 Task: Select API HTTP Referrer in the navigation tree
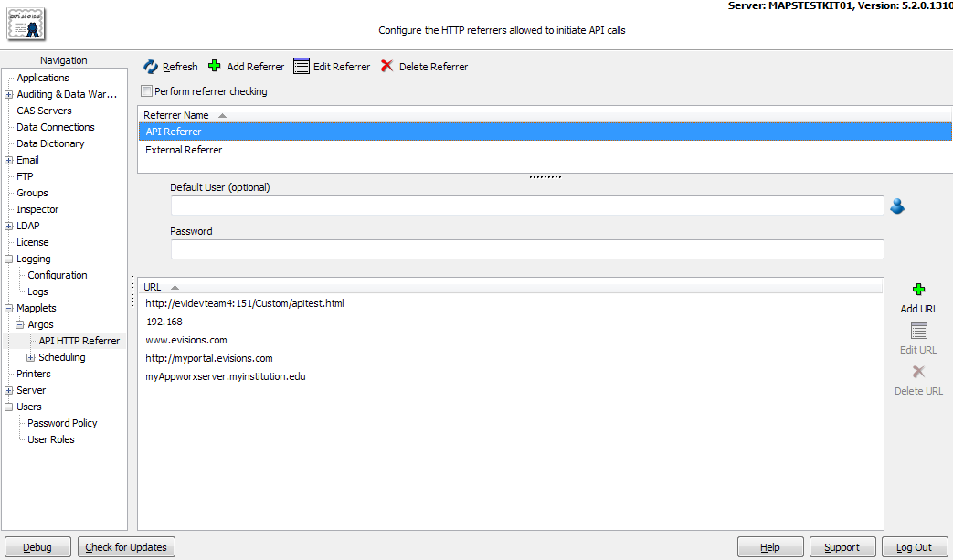[79, 340]
